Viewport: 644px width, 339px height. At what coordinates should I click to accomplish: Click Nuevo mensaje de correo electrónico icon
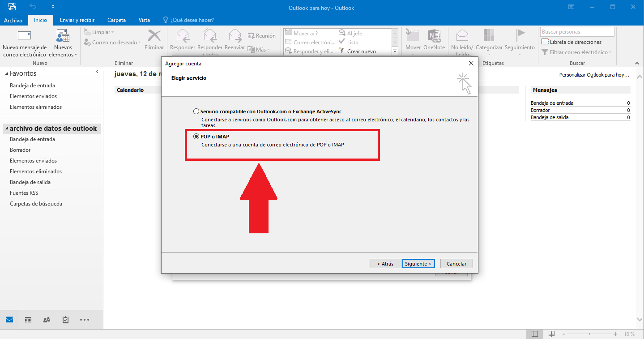24,36
